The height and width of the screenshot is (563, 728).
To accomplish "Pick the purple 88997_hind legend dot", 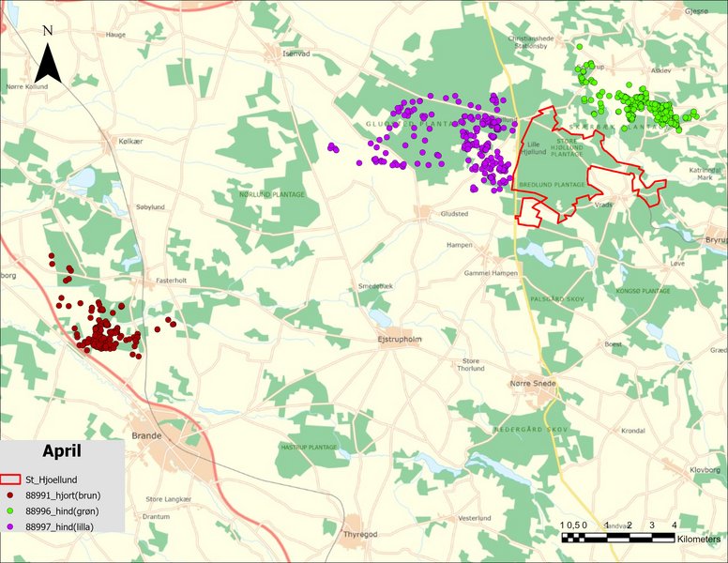I will [x=13, y=527].
